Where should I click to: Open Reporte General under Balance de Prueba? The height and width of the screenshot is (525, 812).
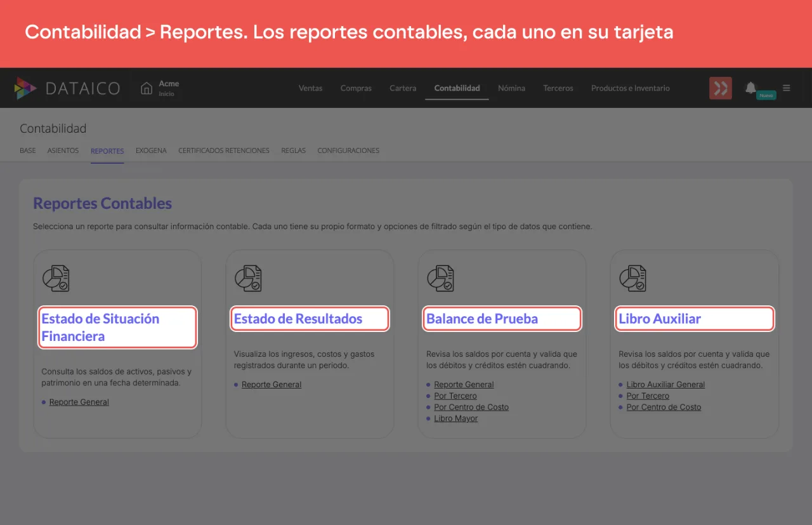pos(464,385)
